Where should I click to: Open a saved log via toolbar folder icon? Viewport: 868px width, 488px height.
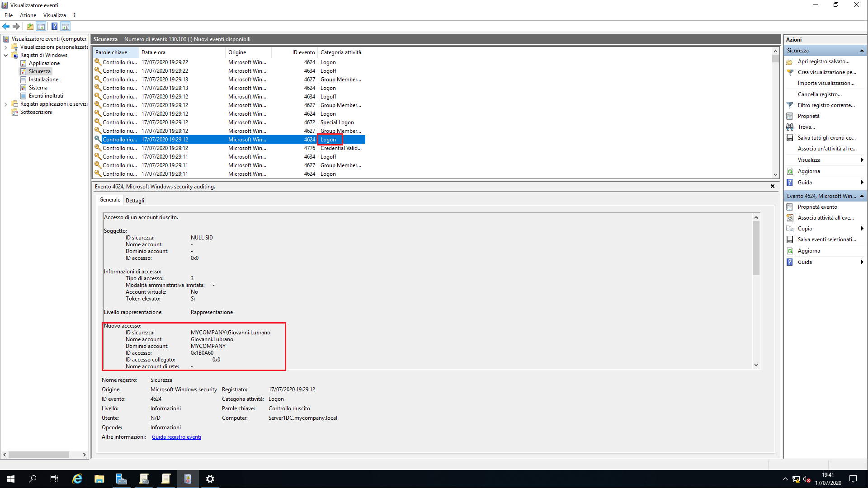coord(30,26)
